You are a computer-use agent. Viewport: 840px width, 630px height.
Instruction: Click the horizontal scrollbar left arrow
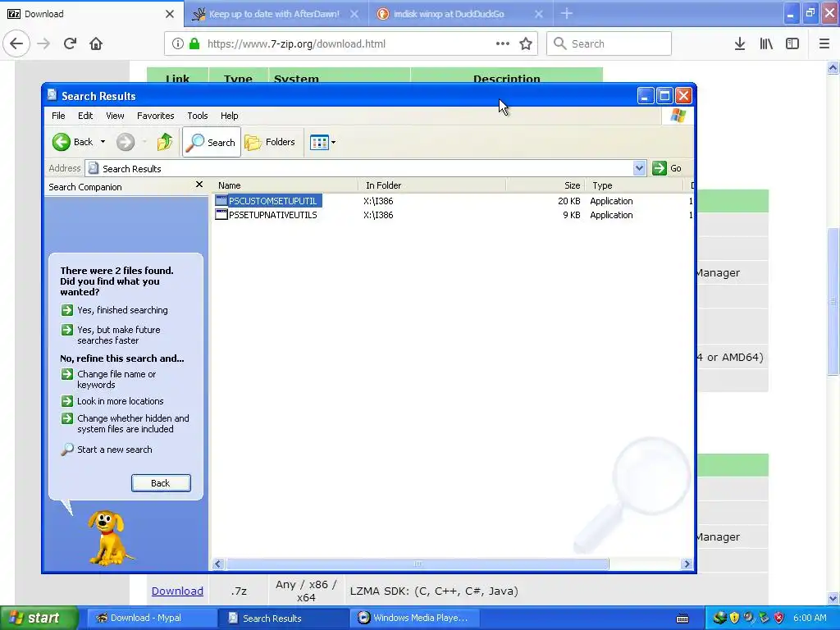[x=218, y=564]
